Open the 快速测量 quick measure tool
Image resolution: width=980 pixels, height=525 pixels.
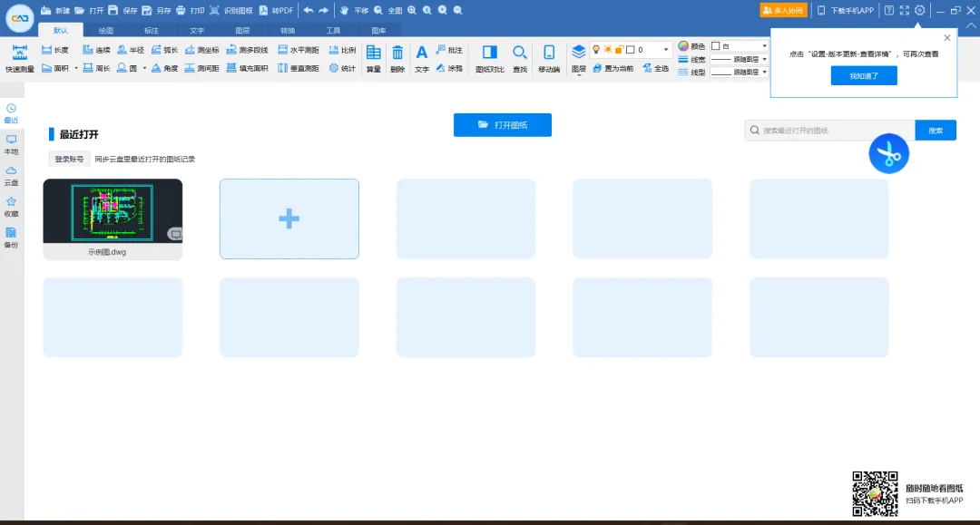pos(20,59)
